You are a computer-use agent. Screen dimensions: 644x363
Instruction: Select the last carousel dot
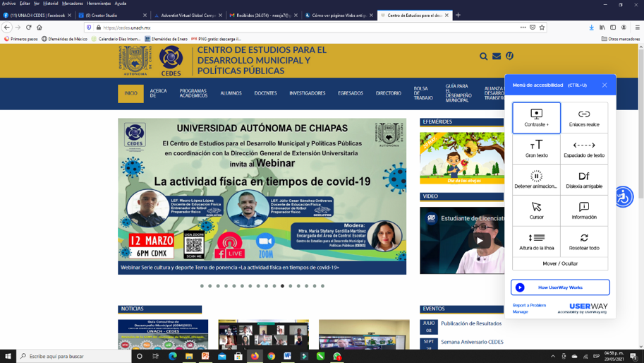tap(322, 286)
